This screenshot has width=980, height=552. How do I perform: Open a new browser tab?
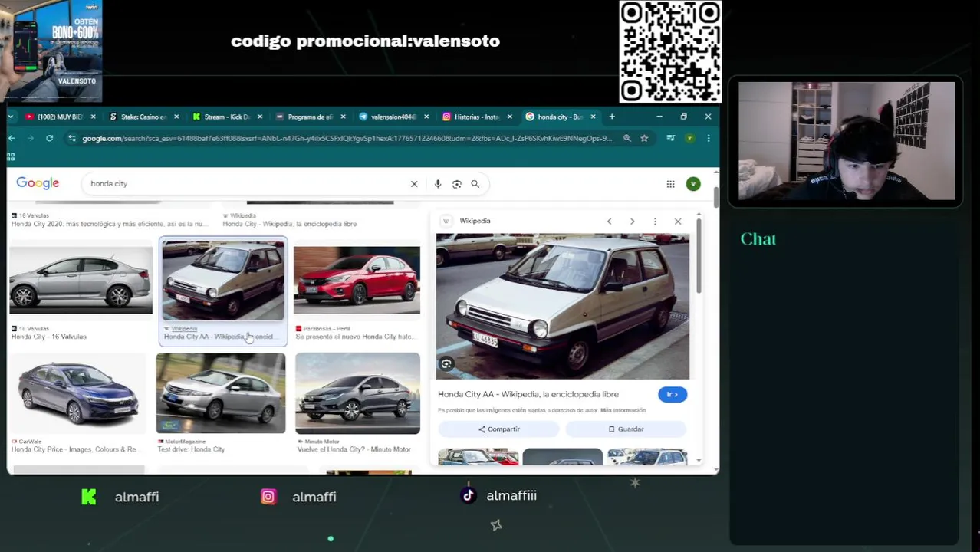612,117
